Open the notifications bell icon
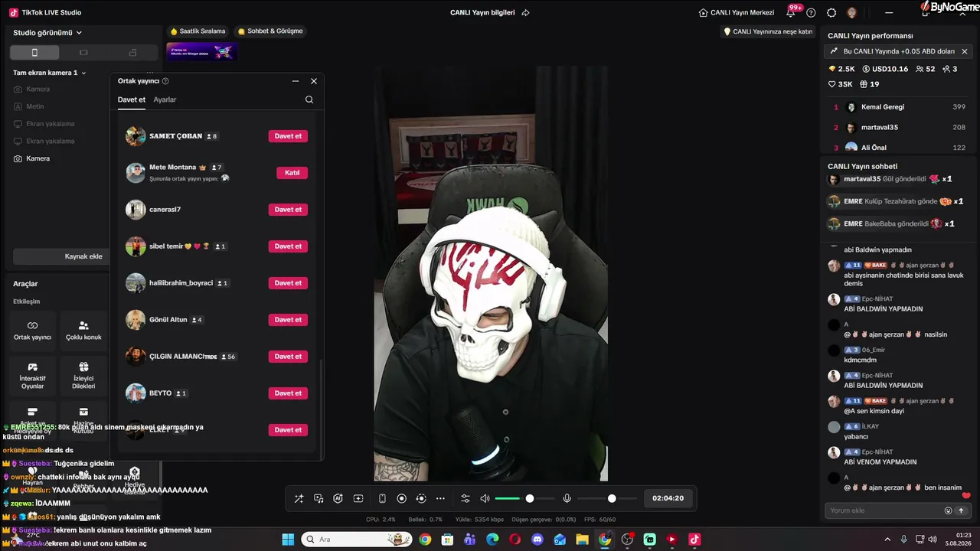Screen dimensions: 980x551 [791, 12]
